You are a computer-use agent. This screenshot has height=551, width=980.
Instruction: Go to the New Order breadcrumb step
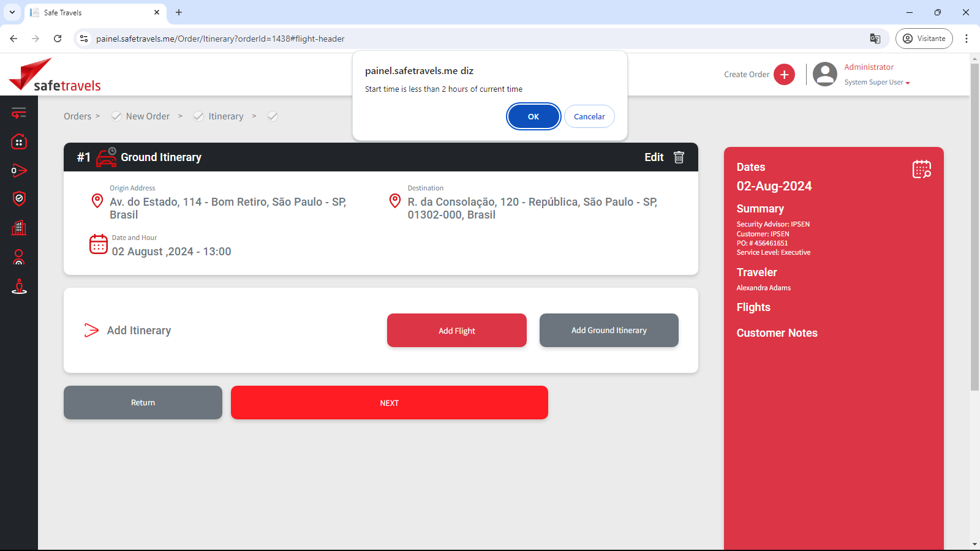[x=148, y=116]
